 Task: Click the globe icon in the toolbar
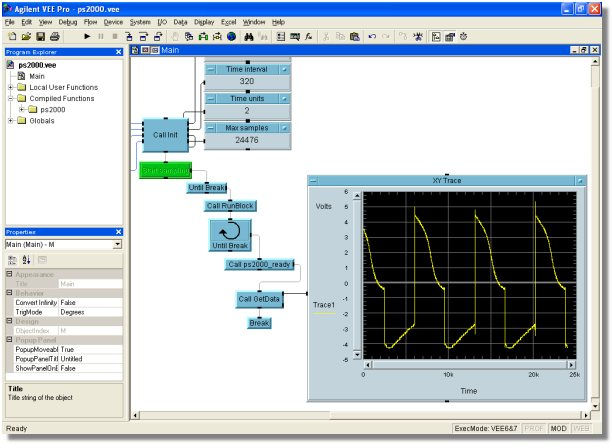tap(231, 37)
